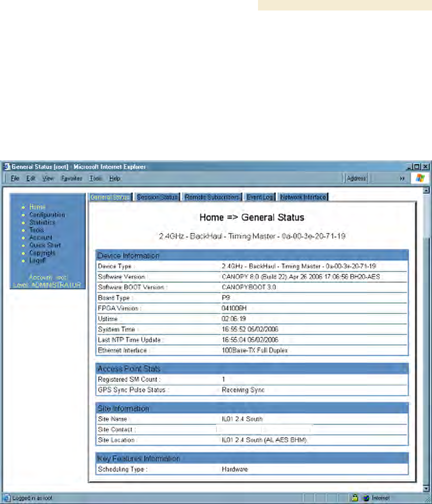
Task: Click the Board Type value 'P9'
Action: point(226,298)
